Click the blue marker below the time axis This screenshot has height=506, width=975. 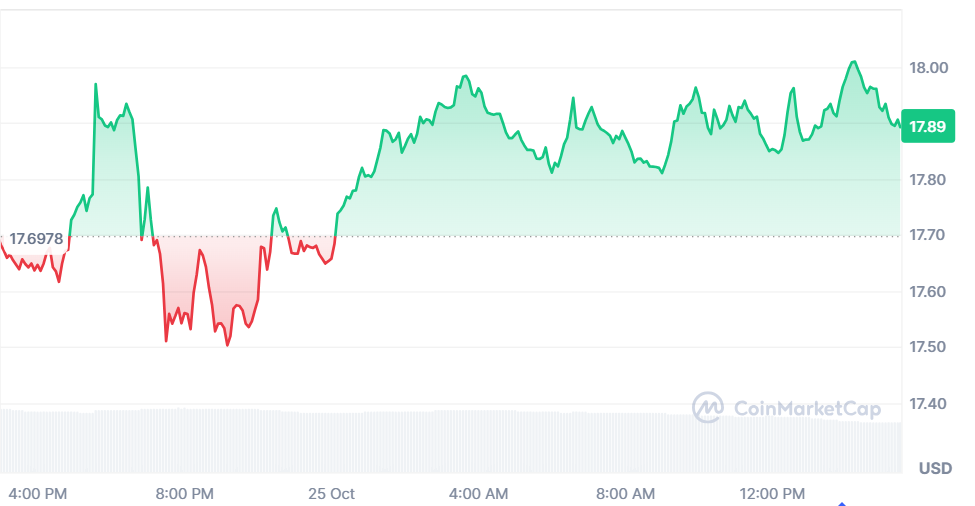click(842, 503)
